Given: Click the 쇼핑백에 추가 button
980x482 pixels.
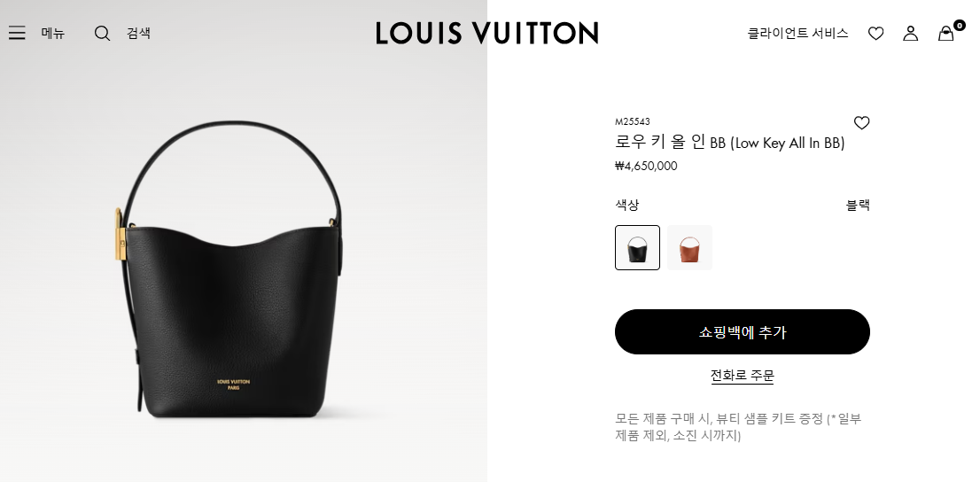Looking at the screenshot, I should [x=743, y=332].
